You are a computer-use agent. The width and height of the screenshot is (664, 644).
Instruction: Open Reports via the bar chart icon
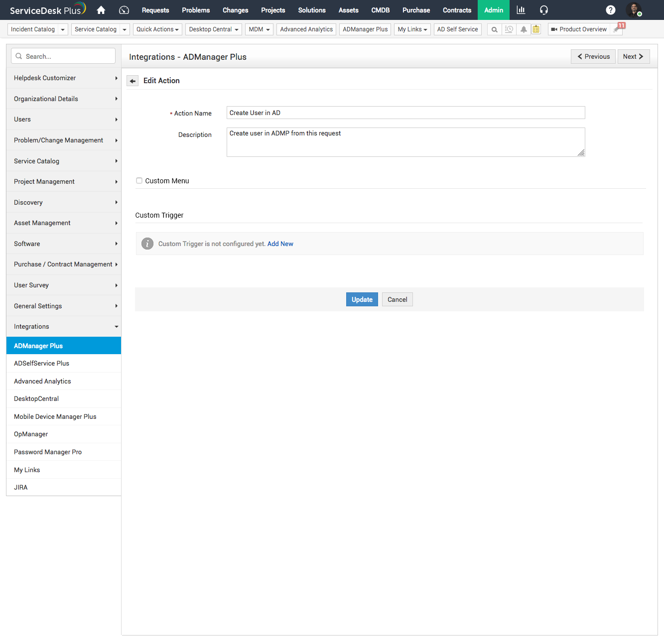(521, 10)
